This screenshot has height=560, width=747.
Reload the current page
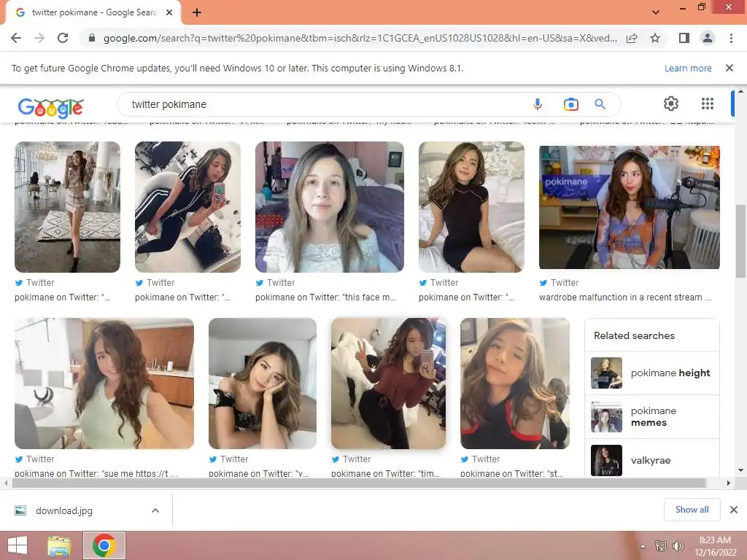click(63, 38)
